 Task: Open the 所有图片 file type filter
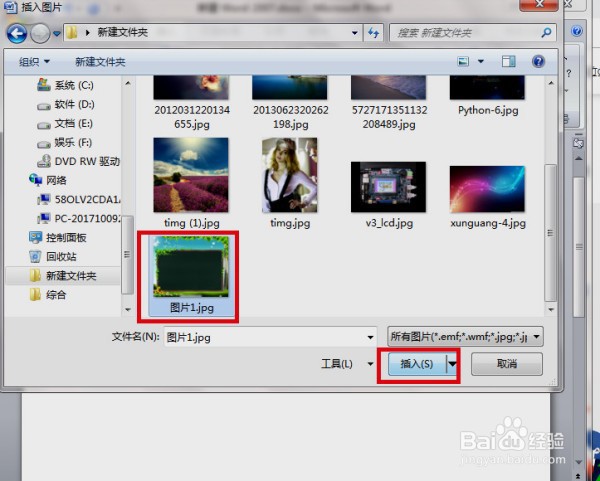tap(465, 337)
